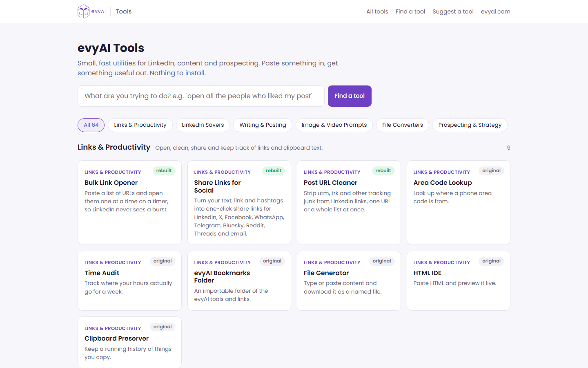Click the original badge on Area Code Lookup
This screenshot has width=588, height=368.
(x=491, y=171)
